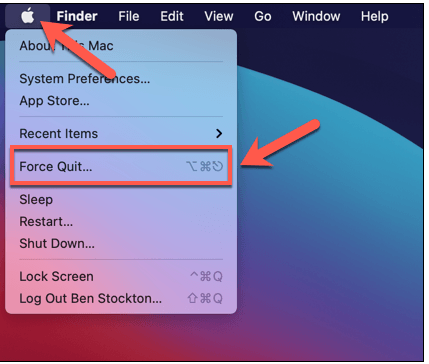Select Force Quit from the menu
429x364 pixels.
pos(121,166)
